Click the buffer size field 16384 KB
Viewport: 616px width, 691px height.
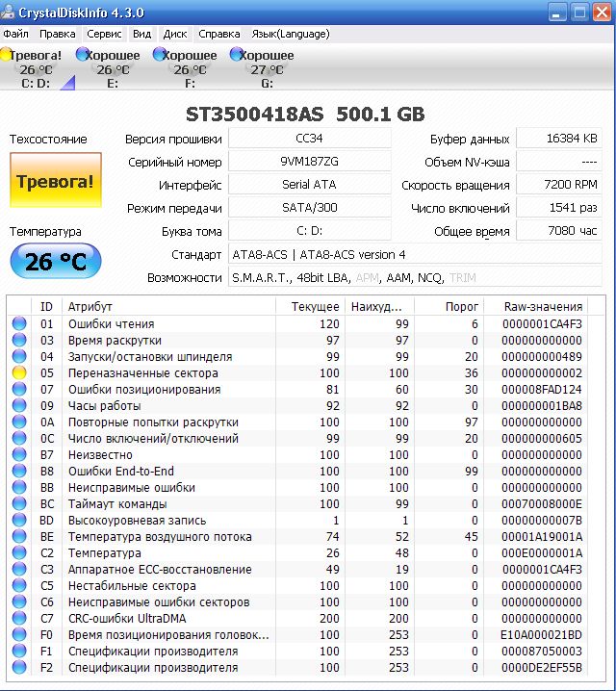(x=558, y=139)
